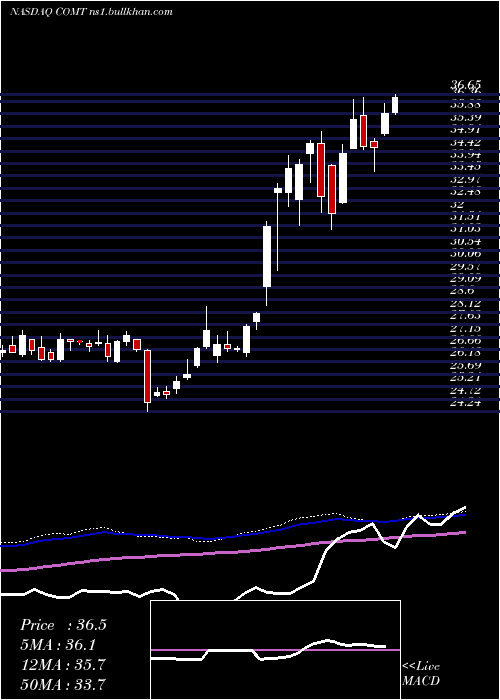
Task: Click the 12MA : 35.7 value
Action: click(x=63, y=664)
